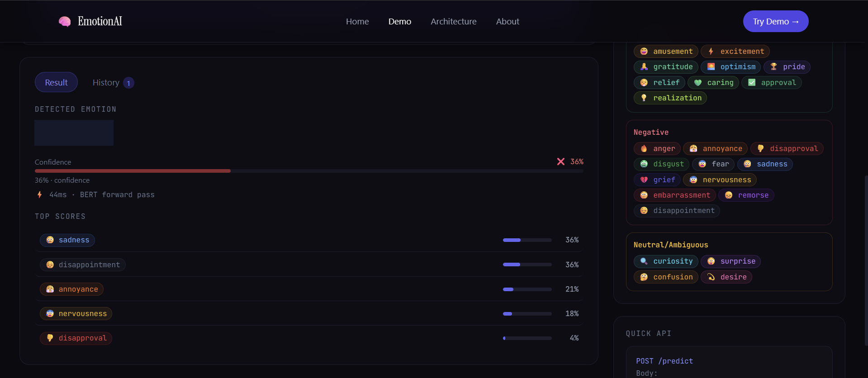
Task: Click the "TOP SCORES" heading
Action: [x=60, y=217]
